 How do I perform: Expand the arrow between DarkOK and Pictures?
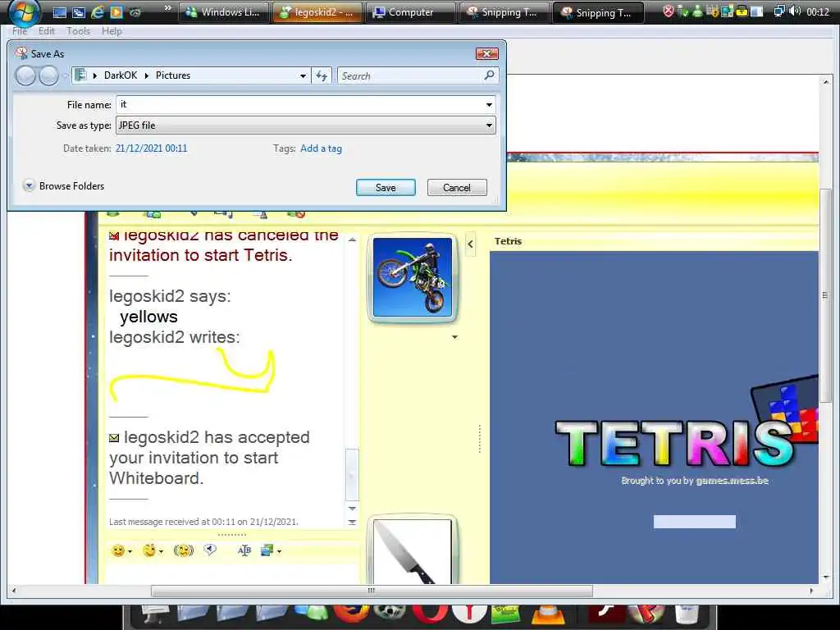point(146,76)
